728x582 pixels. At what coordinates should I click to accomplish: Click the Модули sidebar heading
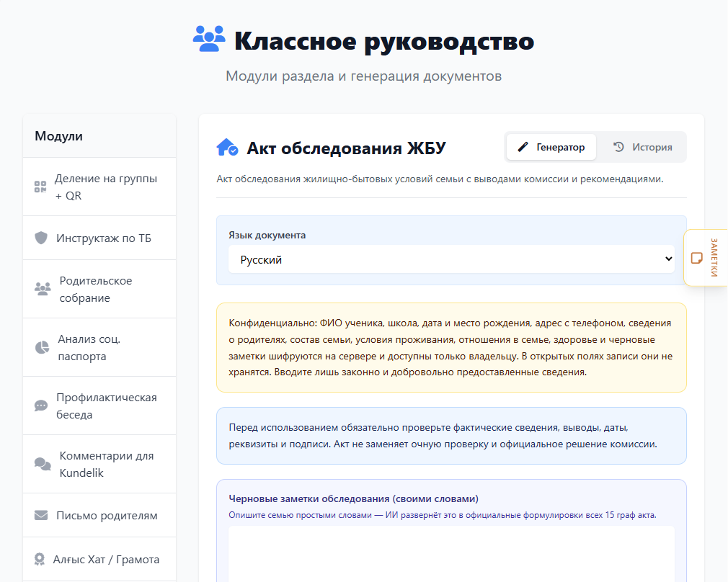[59, 136]
